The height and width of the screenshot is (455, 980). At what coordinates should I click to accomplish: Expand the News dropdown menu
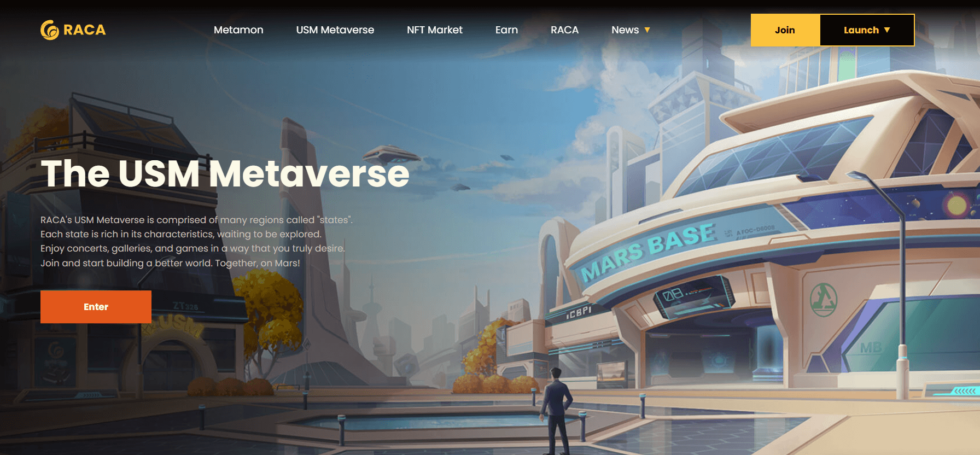tap(631, 30)
